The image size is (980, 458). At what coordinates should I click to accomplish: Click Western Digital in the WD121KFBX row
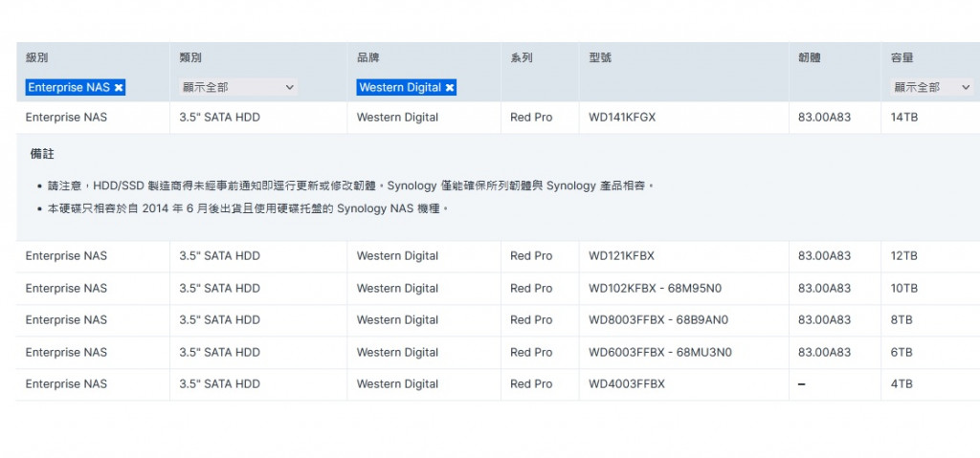pyautogui.click(x=397, y=255)
